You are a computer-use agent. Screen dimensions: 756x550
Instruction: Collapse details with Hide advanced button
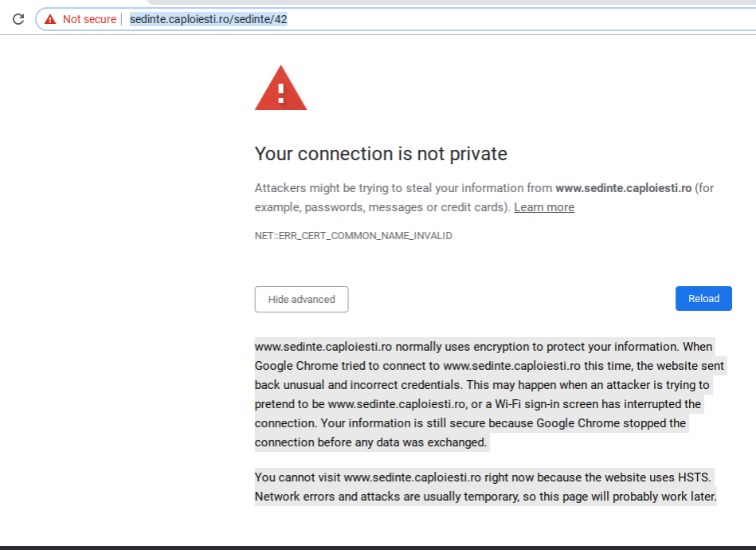pyautogui.click(x=301, y=299)
